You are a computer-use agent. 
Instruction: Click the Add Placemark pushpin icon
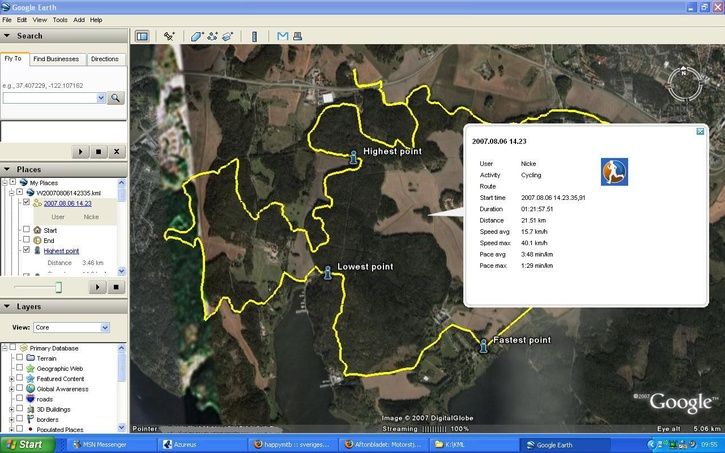click(170, 36)
